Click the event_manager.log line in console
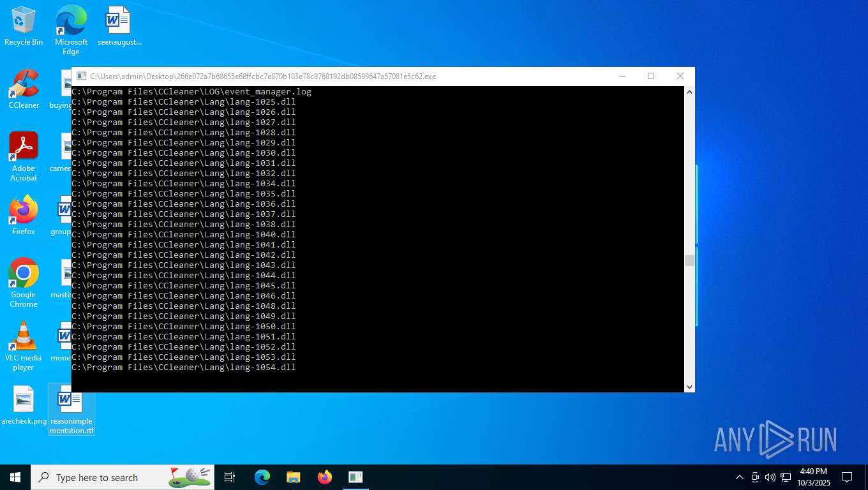The height and width of the screenshot is (490, 868). tap(191, 92)
